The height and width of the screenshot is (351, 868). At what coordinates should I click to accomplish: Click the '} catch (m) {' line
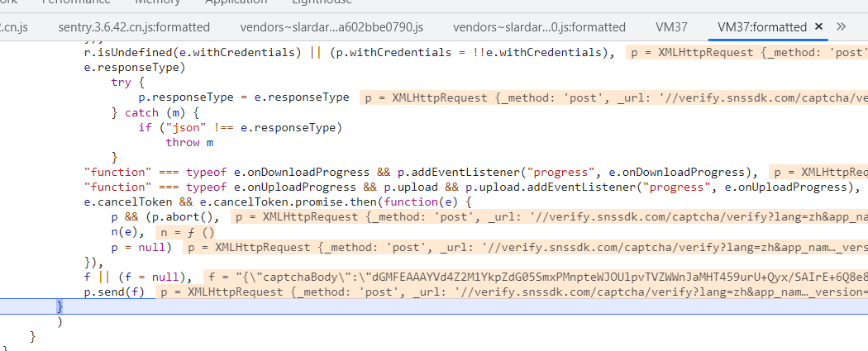pos(155,113)
